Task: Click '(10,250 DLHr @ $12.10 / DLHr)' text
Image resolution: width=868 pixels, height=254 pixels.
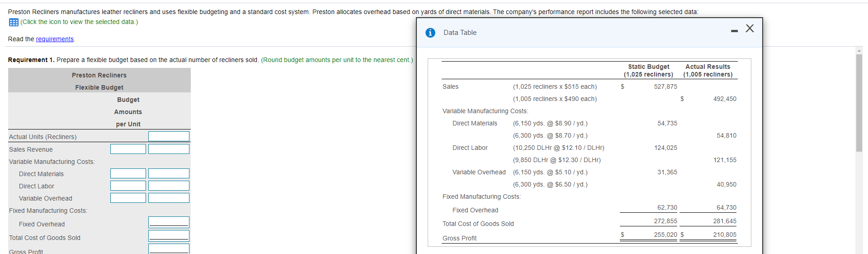Action: 558,148
